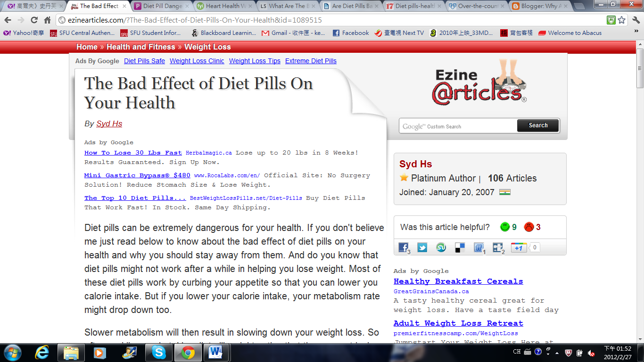Open the McAfee icon in the system tray
Viewport: 644px width, 362px height.
(569, 353)
